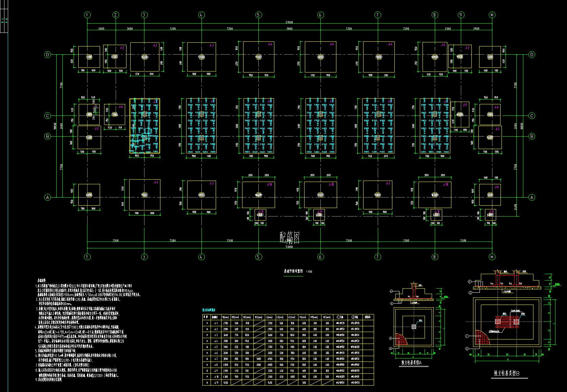Screen dimensions: 567x392
Task: Click the 基础说明 notes heading
Action: click(41, 281)
